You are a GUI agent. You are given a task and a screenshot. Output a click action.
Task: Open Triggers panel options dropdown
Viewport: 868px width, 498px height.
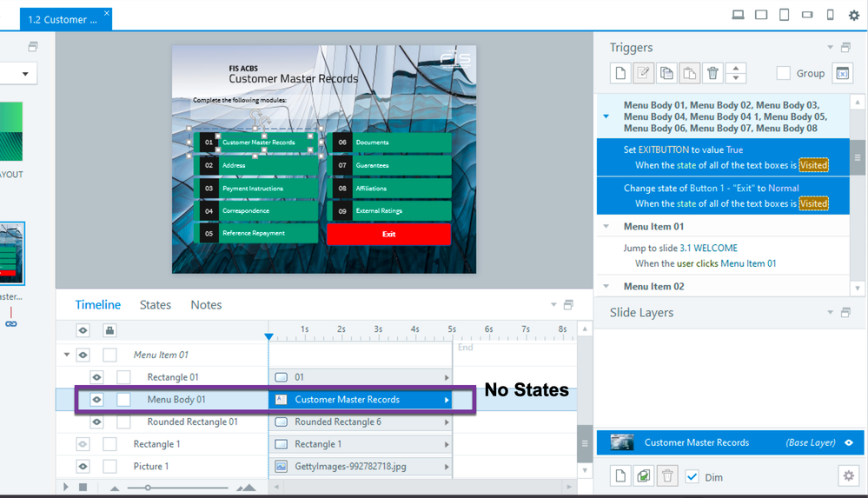[x=830, y=48]
